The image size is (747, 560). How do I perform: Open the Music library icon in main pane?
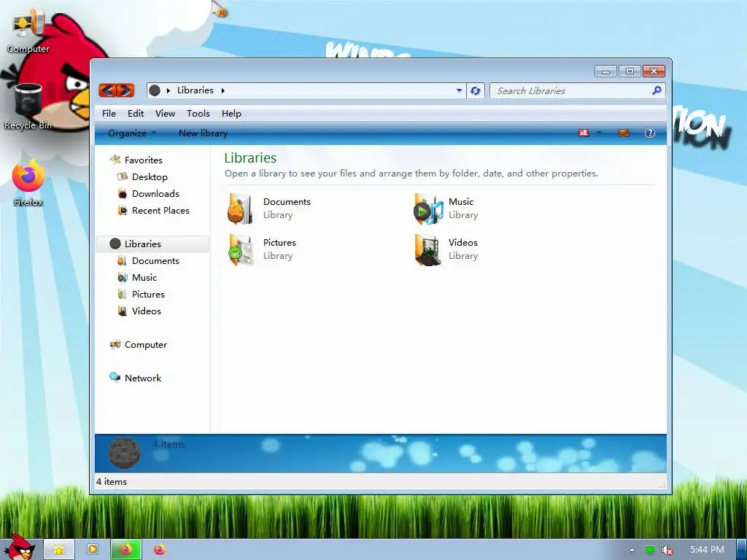click(x=427, y=208)
